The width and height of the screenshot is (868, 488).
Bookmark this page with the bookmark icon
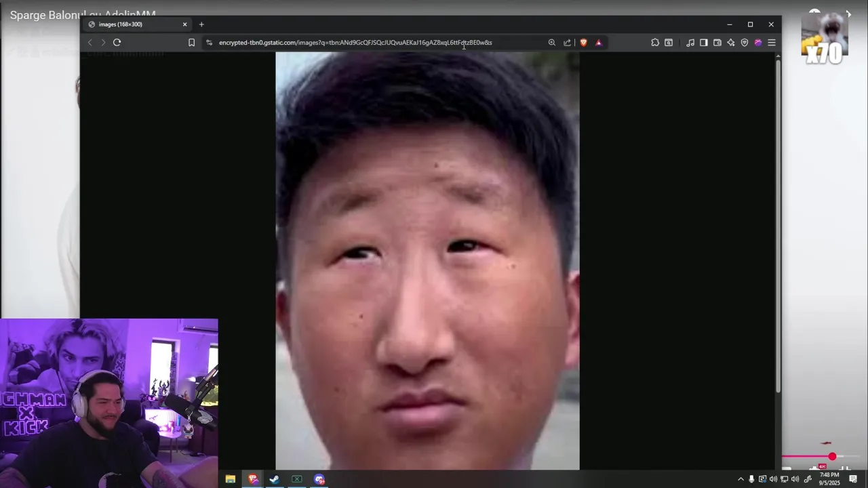191,42
